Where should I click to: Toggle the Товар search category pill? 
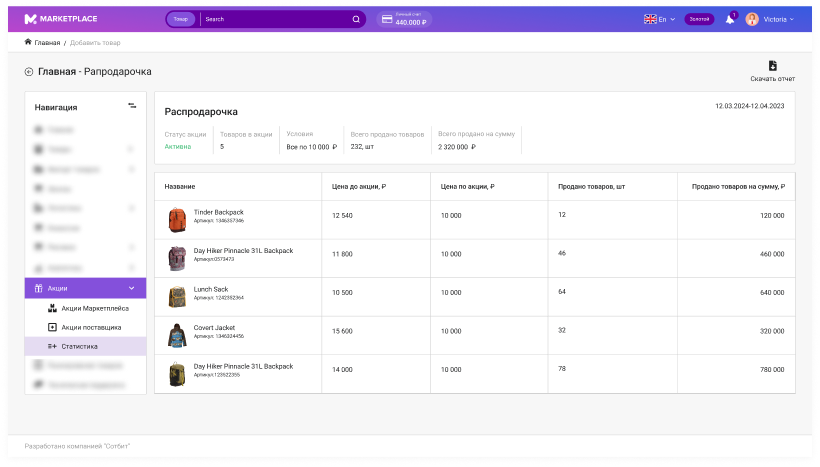coord(180,19)
